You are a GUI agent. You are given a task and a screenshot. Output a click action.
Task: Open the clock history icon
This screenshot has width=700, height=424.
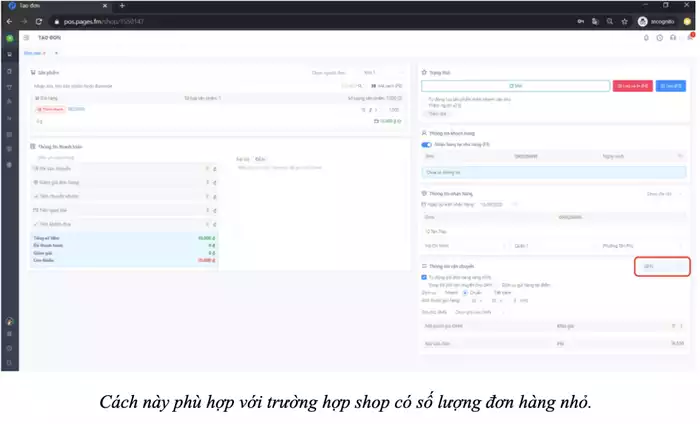pyautogui.click(x=659, y=38)
